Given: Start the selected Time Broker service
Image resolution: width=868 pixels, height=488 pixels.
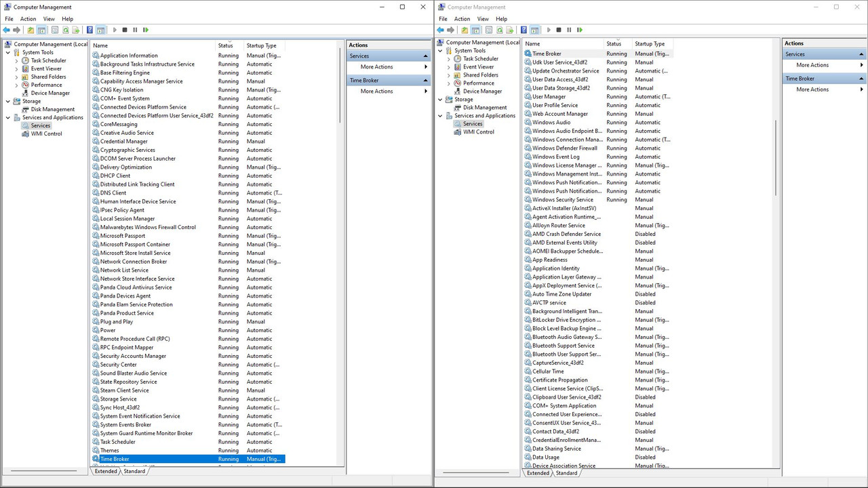Looking at the screenshot, I should (115, 29).
